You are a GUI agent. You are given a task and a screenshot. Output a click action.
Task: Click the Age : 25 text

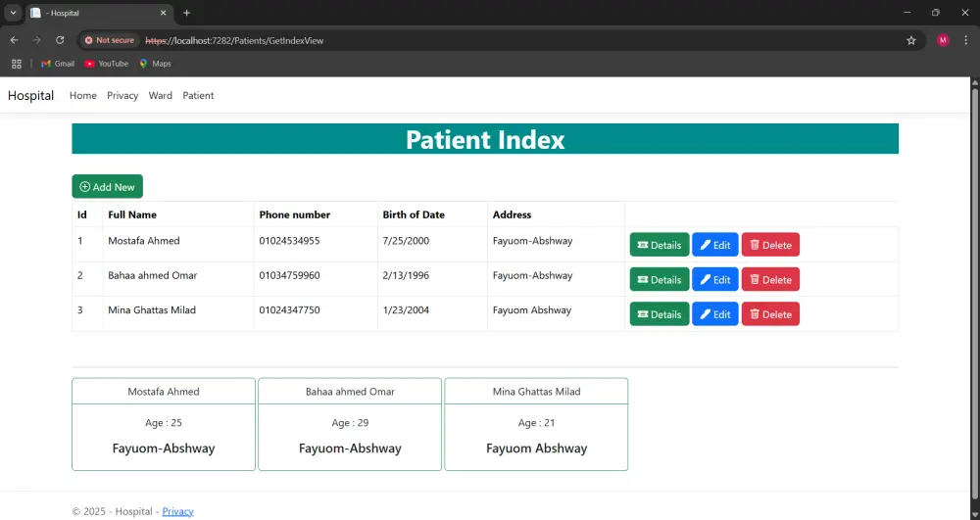164,423
